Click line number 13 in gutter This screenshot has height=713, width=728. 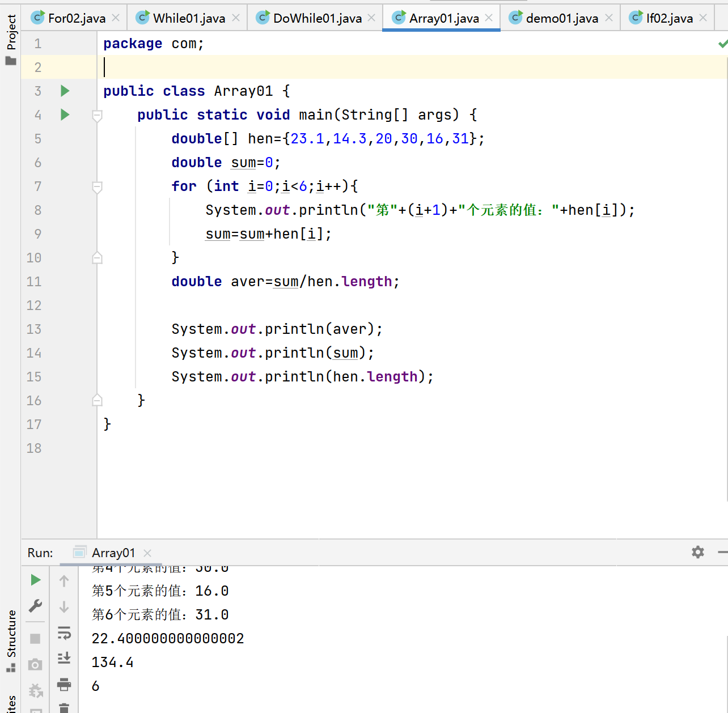coord(34,329)
